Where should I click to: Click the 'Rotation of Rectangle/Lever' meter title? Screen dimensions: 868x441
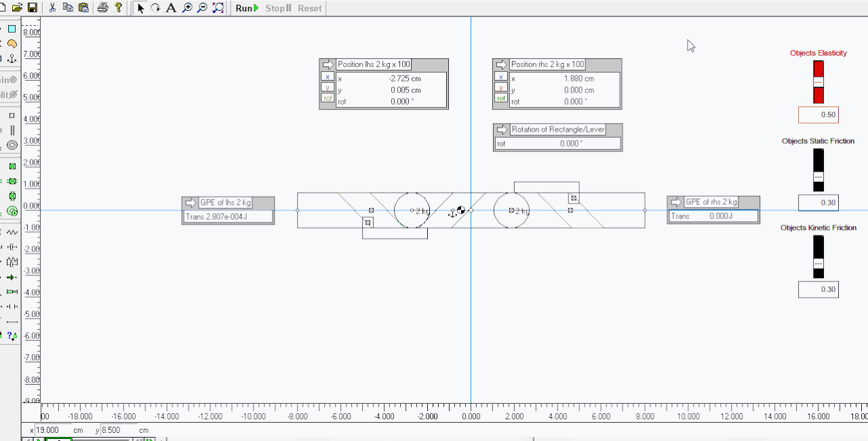(x=557, y=130)
